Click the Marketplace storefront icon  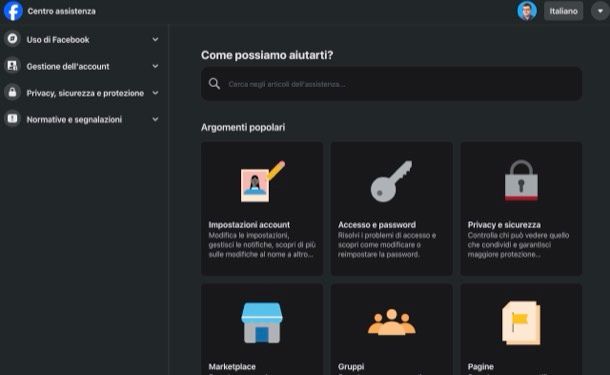coord(262,322)
